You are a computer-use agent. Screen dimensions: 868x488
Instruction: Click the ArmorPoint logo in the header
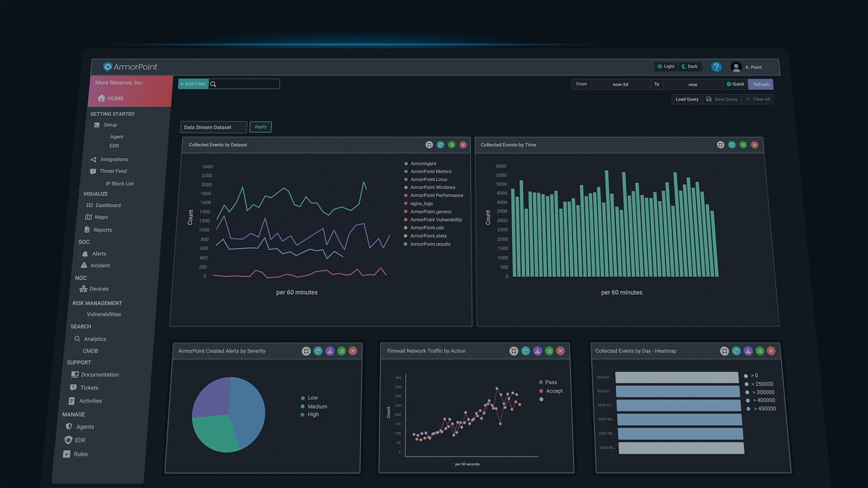coord(131,67)
